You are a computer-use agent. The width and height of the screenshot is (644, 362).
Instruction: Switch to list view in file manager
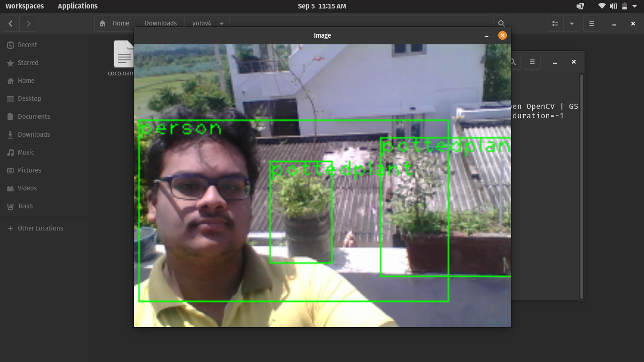click(x=555, y=23)
